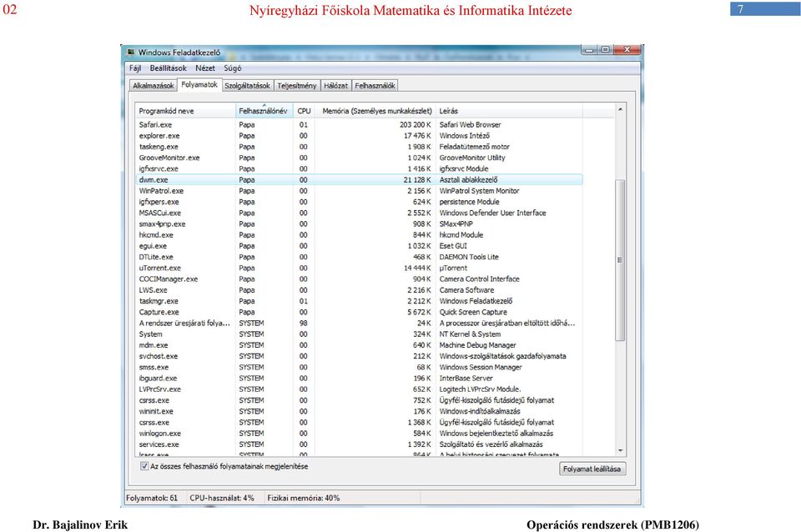Select the DTLite.exe process

[x=359, y=258]
